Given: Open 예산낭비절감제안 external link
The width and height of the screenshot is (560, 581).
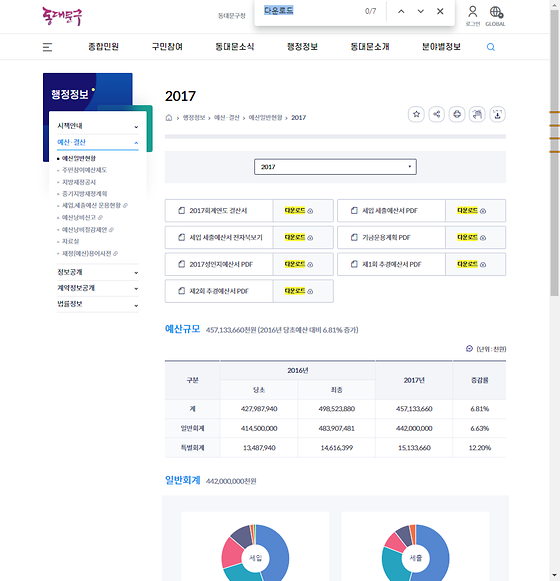Looking at the screenshot, I should point(87,230).
